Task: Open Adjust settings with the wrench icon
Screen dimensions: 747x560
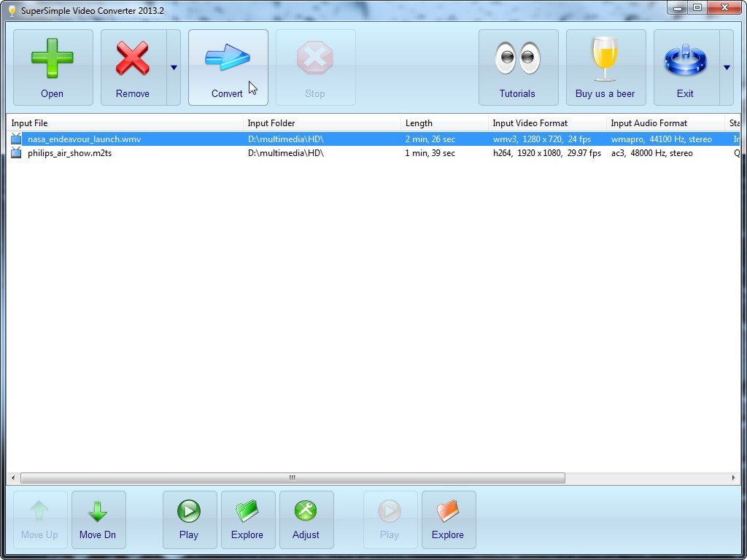Action: (x=306, y=519)
